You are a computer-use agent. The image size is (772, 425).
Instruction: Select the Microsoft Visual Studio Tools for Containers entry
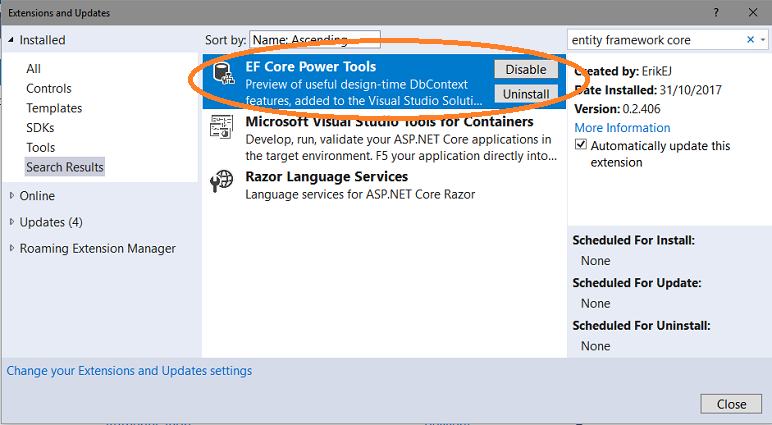[x=384, y=137]
